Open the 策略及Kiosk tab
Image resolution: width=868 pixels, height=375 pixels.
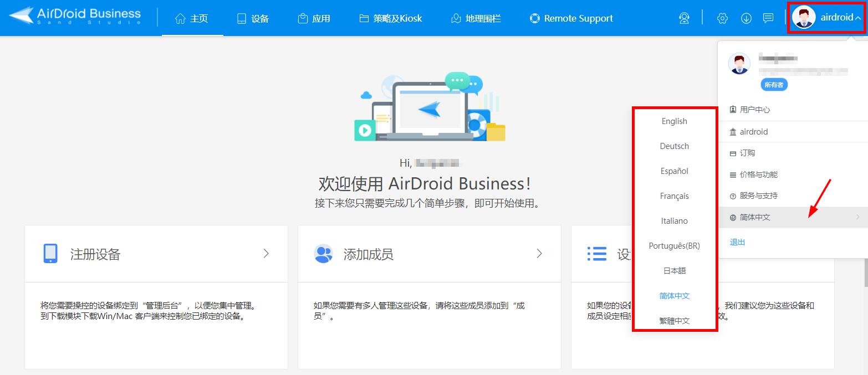point(391,18)
